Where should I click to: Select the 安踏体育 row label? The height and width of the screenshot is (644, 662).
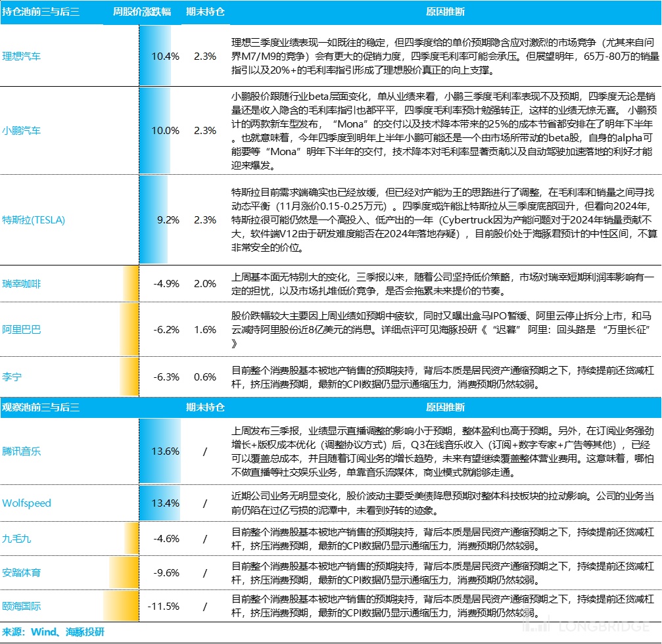[22, 572]
